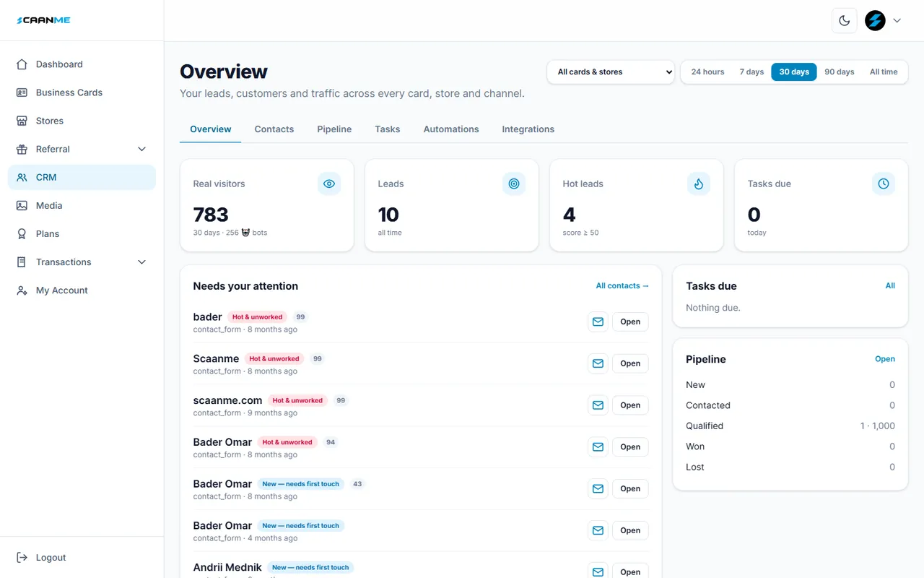
Task: Open Business Cards from the sidebar icon
Action: 22,92
